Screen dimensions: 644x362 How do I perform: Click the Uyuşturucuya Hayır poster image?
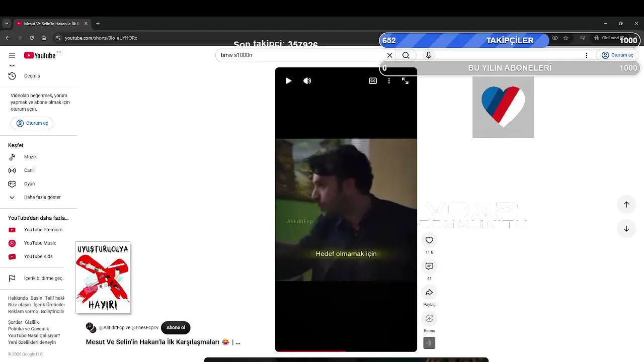(103, 278)
